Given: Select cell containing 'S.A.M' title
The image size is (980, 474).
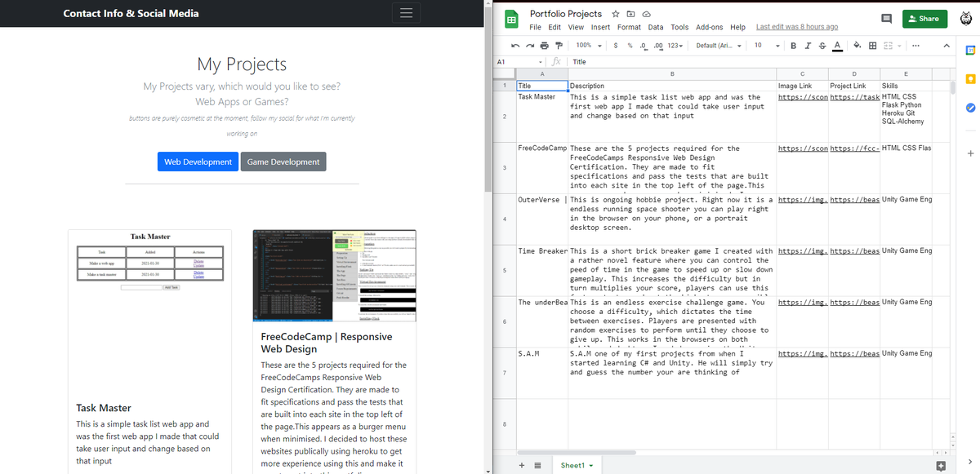Looking at the screenshot, I should point(542,372).
